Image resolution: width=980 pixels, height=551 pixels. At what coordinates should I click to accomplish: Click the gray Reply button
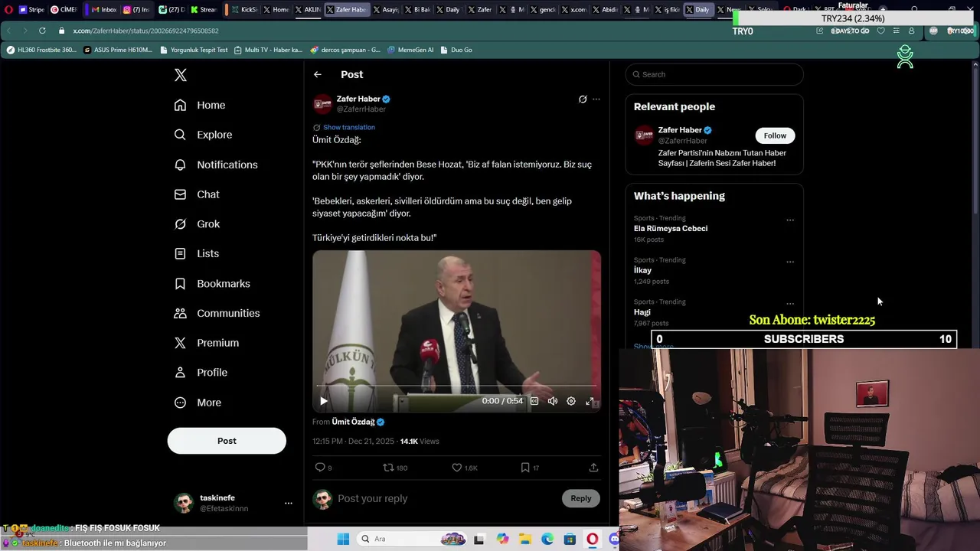point(581,498)
